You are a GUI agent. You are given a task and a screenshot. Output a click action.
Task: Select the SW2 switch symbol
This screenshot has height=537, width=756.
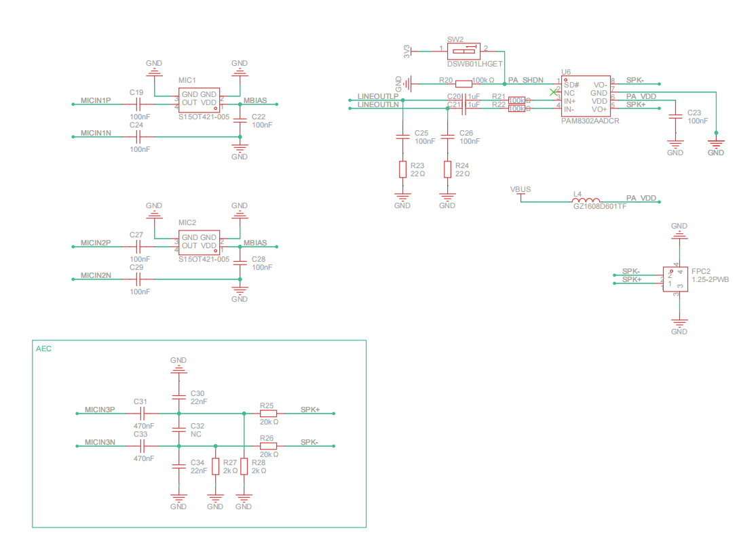(x=464, y=51)
